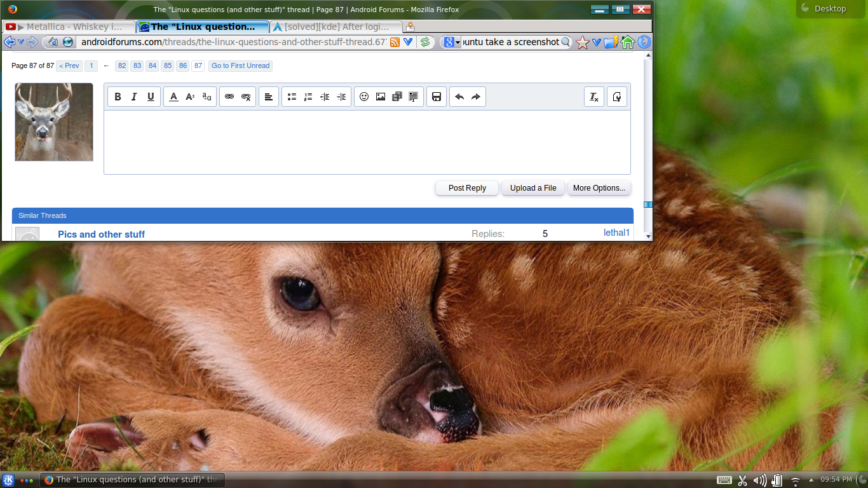This screenshot has width=868, height=488.
Task: Open the font family menu in the editor
Action: 207,97
